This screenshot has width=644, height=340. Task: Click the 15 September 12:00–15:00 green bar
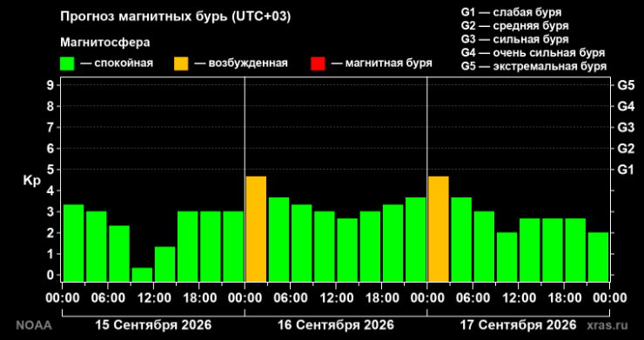coord(165,263)
